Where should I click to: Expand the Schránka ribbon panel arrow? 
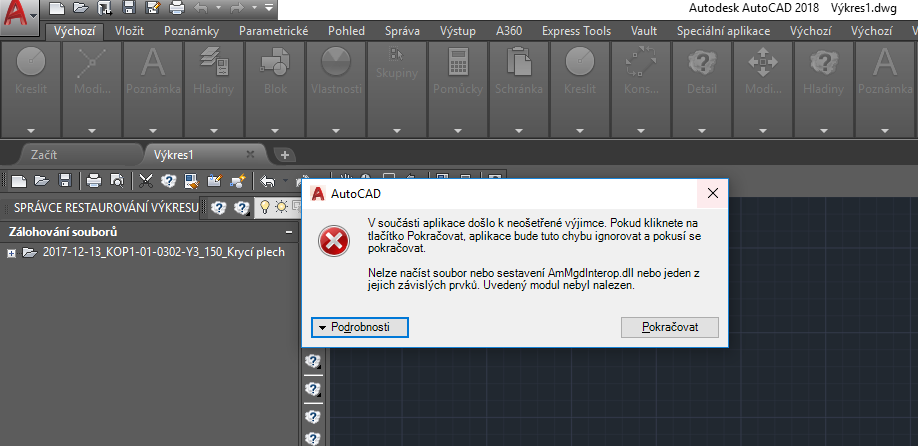(519, 130)
